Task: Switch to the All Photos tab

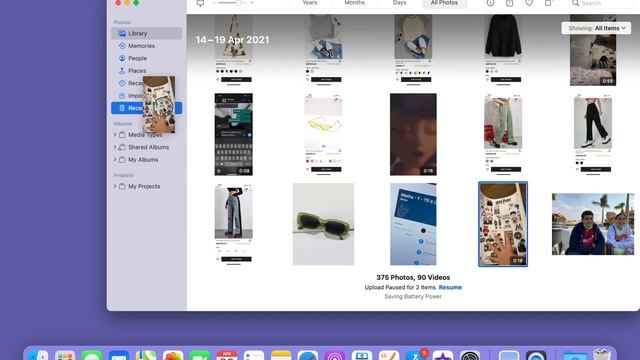Action: 444,3
